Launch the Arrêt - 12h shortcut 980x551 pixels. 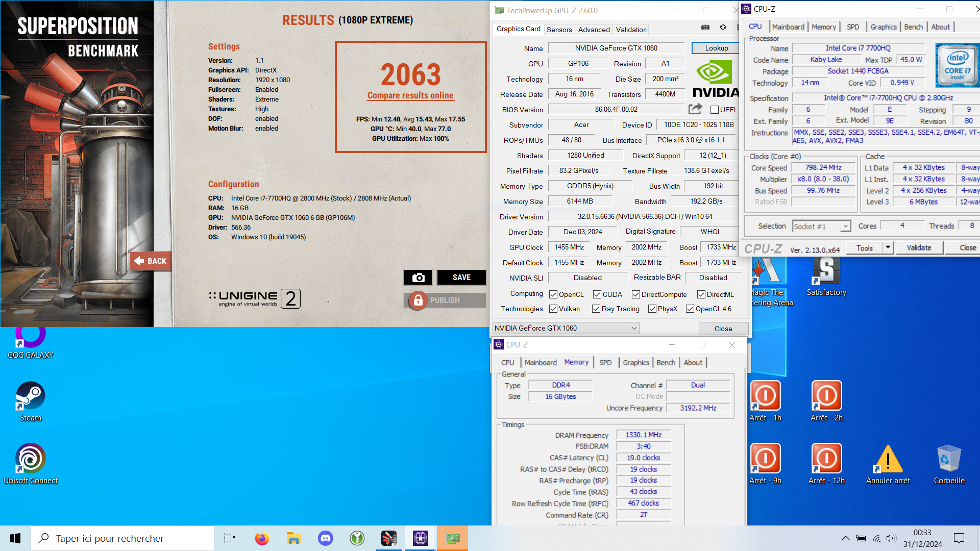click(x=826, y=464)
